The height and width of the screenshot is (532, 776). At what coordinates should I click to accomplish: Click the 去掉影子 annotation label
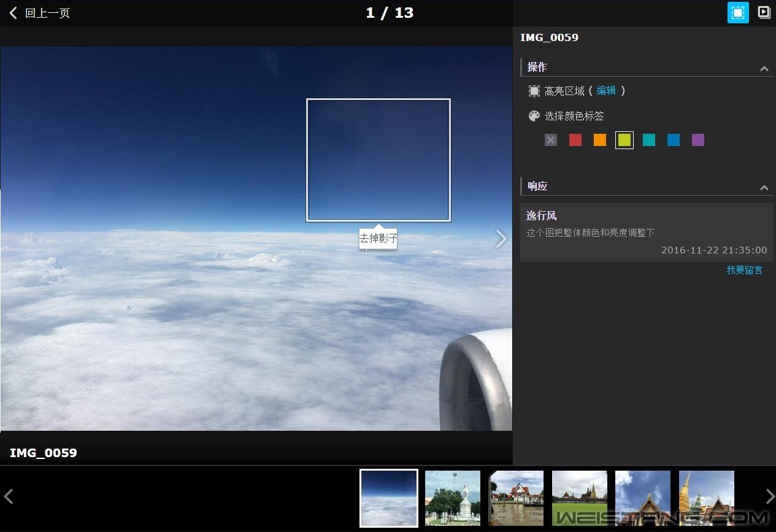point(378,239)
